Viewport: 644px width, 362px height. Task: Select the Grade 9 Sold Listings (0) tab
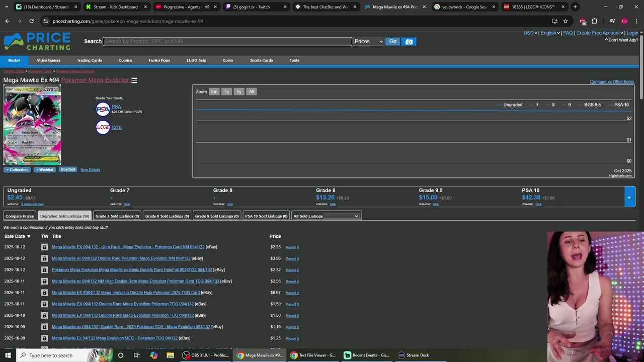[217, 216]
